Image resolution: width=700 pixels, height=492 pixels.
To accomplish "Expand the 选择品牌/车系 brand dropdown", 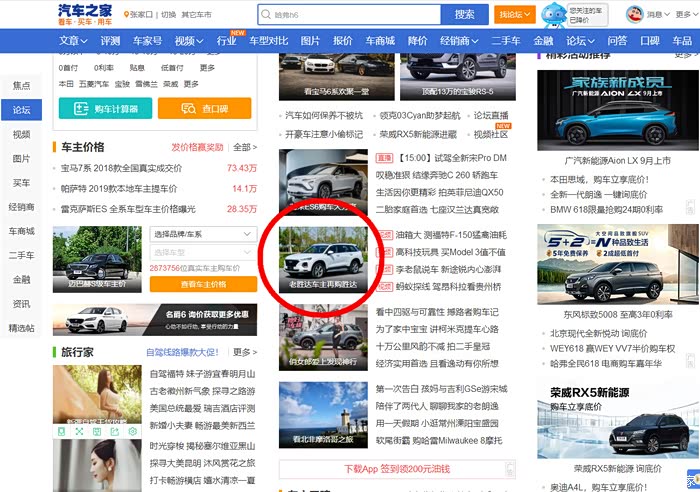I will tap(203, 233).
